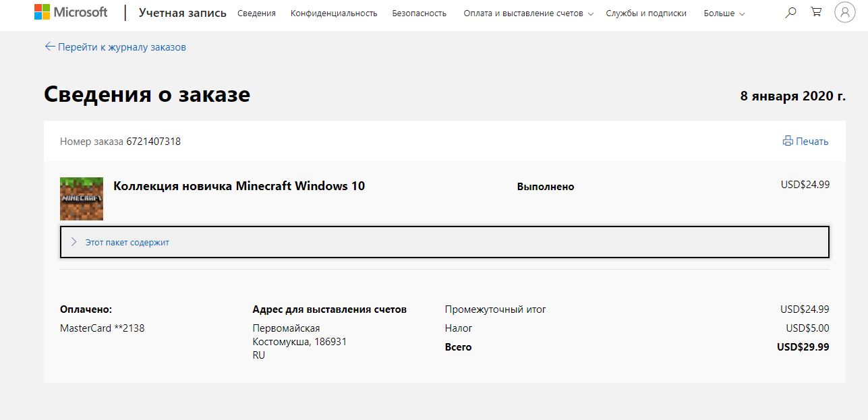Open the account profile avatar icon
The height and width of the screenshot is (420, 868).
(845, 13)
